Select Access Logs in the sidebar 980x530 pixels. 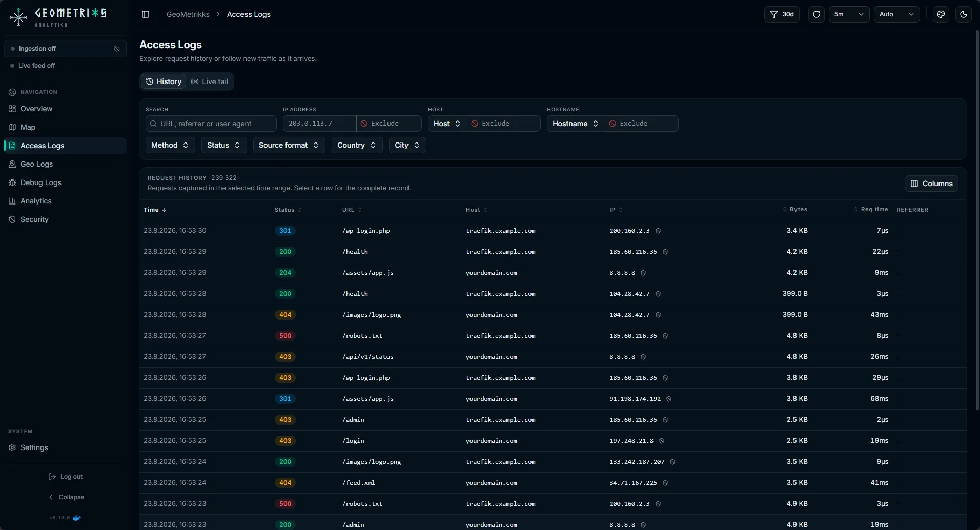[65, 146]
